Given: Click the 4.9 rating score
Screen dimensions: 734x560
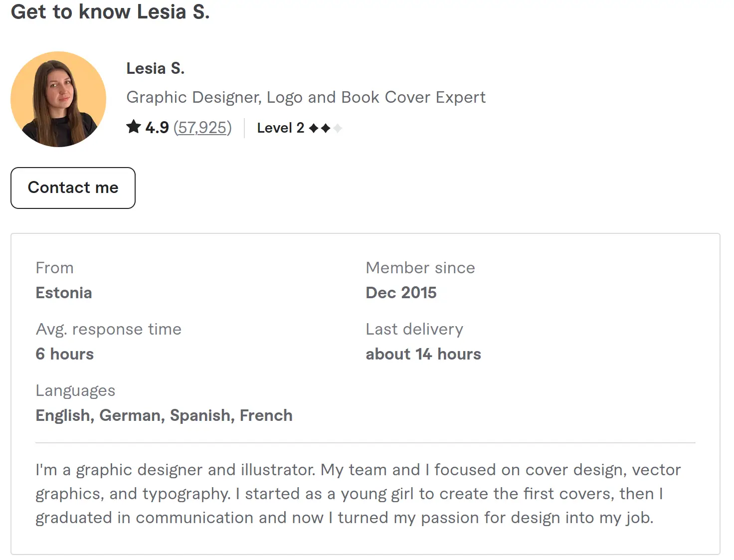Looking at the screenshot, I should (157, 128).
